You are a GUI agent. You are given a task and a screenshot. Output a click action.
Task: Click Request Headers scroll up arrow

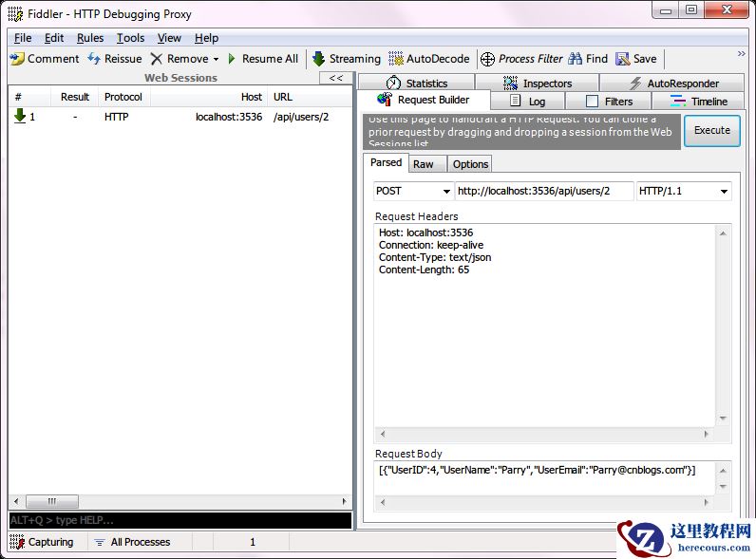tap(723, 233)
